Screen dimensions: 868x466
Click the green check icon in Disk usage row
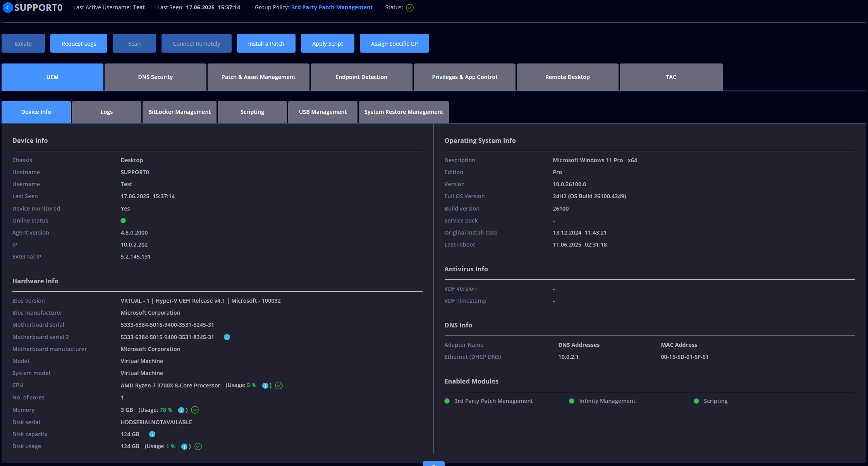(x=198, y=447)
